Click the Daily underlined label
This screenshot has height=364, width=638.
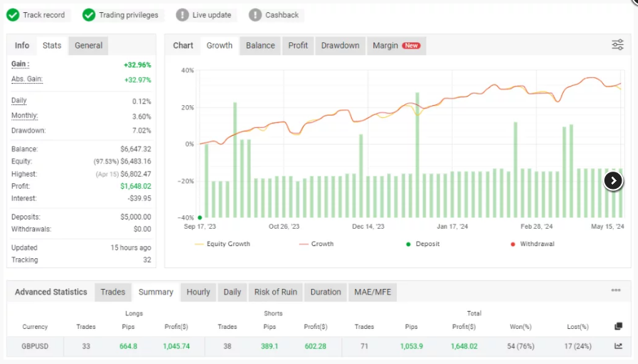click(19, 100)
